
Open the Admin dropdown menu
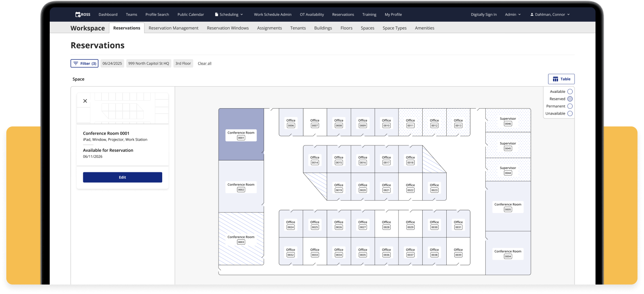coord(513,15)
